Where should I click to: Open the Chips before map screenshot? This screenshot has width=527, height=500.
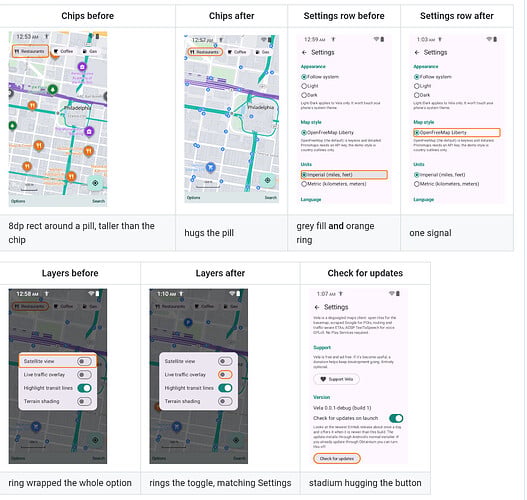(58, 119)
